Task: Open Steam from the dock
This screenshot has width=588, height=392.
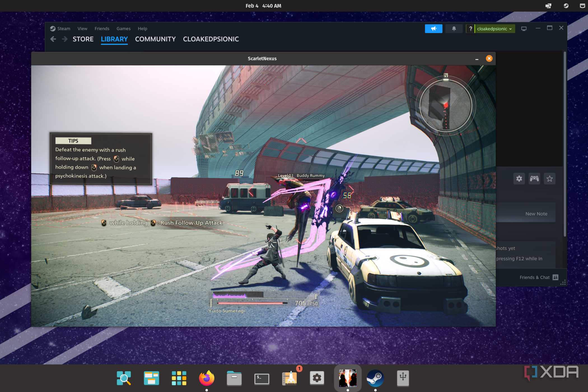Action: point(375,378)
